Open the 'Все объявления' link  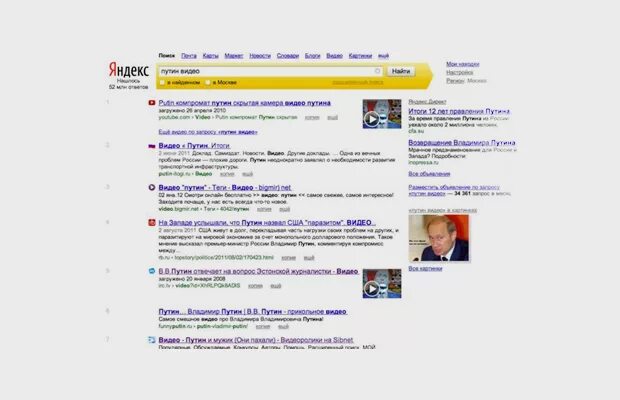point(429,174)
